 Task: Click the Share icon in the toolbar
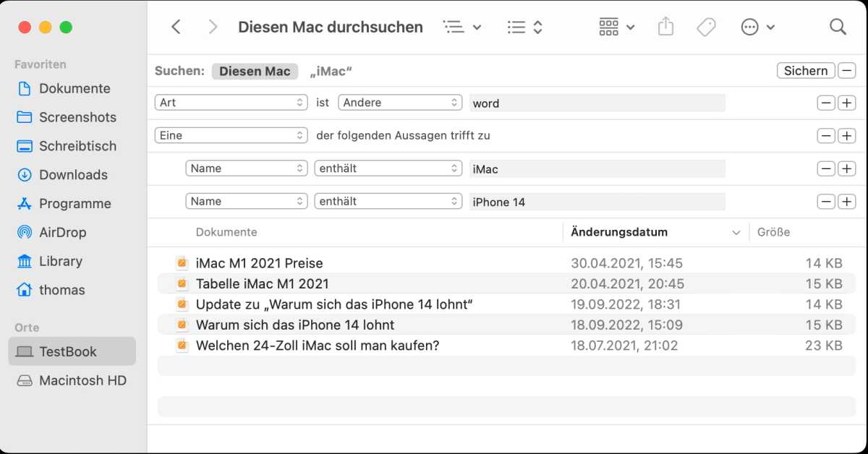coord(666,27)
